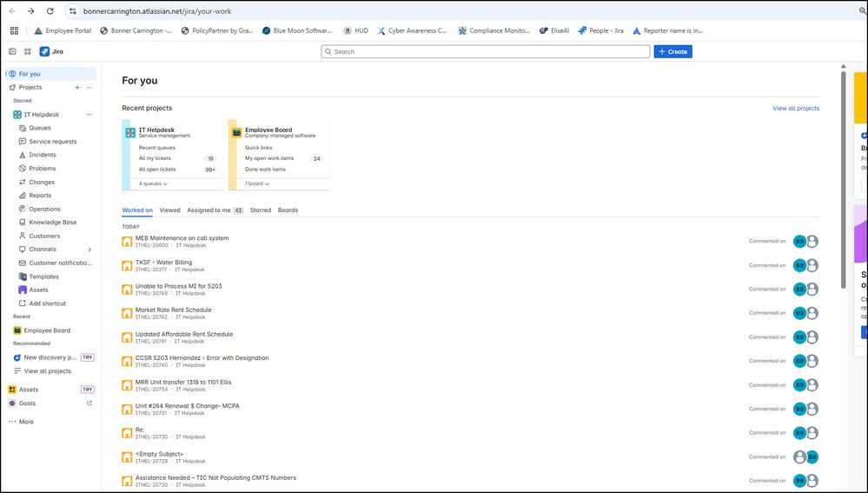
Task: Open Problems in sidebar
Action: pyautogui.click(x=42, y=169)
